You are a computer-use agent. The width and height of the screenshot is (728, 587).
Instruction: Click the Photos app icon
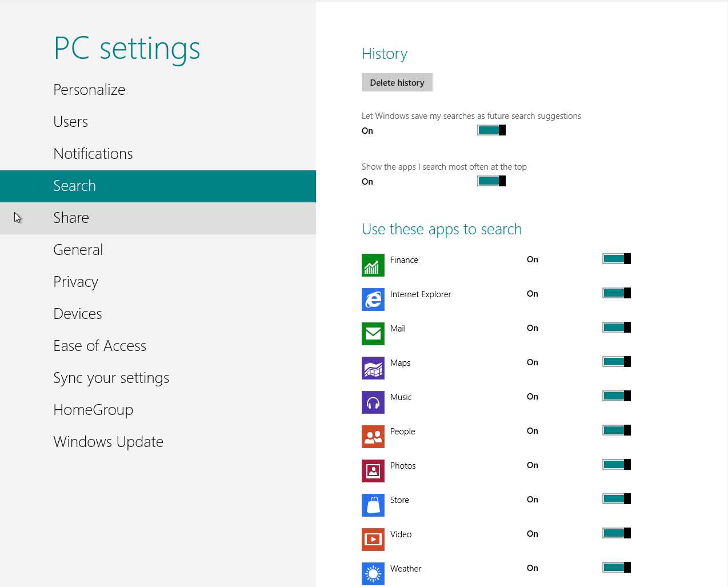coord(373,471)
